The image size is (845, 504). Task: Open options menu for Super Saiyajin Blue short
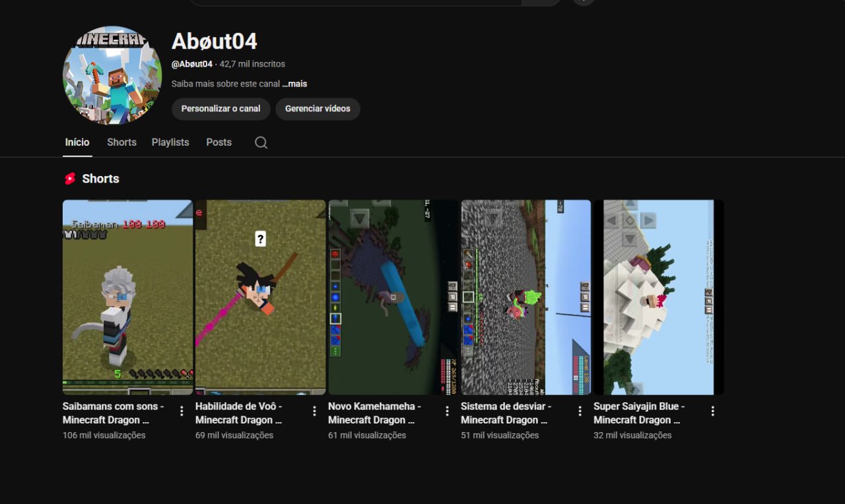713,411
